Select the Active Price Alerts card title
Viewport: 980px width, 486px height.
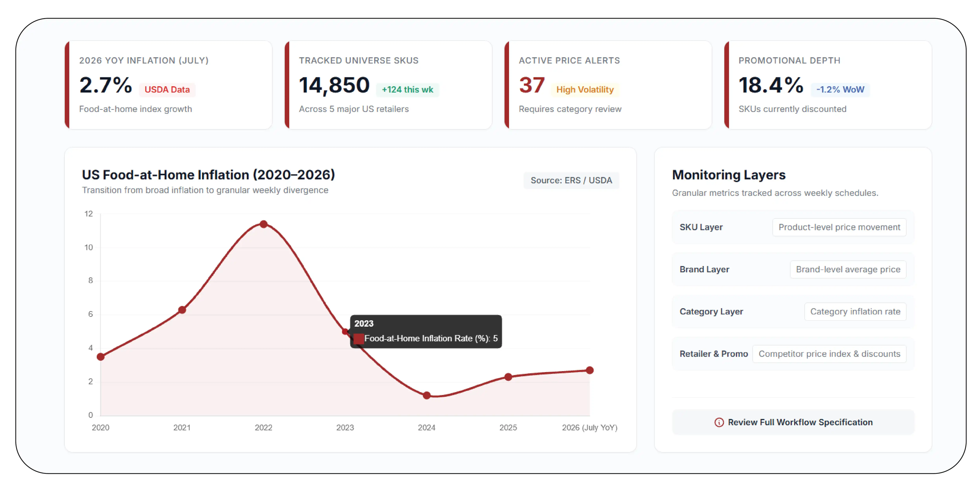point(569,60)
